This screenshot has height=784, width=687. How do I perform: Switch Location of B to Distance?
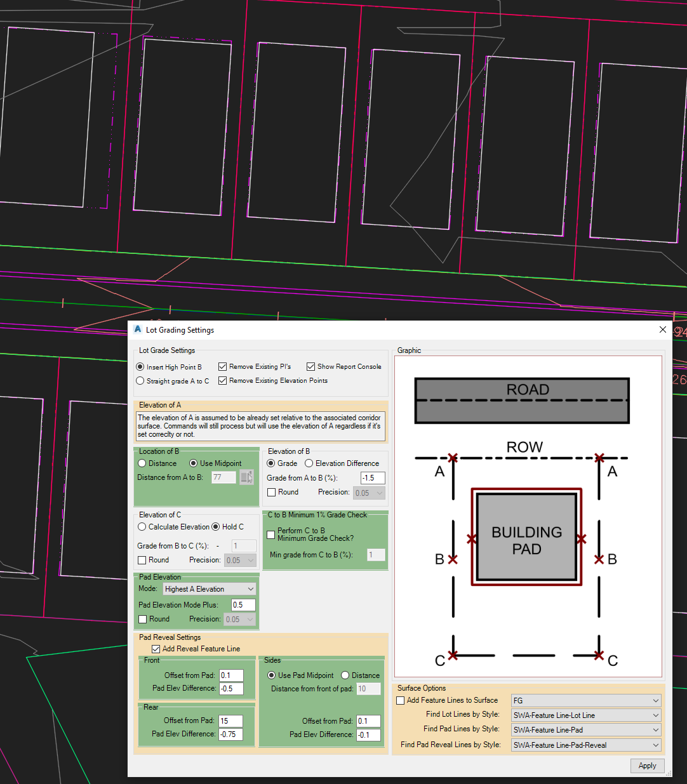point(142,463)
